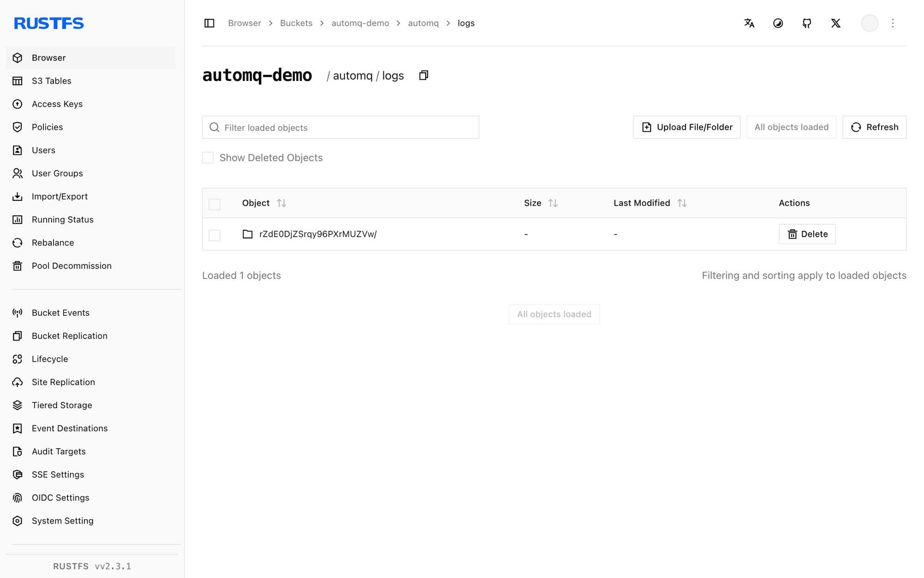Refresh the object list
This screenshot has width=924, height=578.
(x=874, y=127)
